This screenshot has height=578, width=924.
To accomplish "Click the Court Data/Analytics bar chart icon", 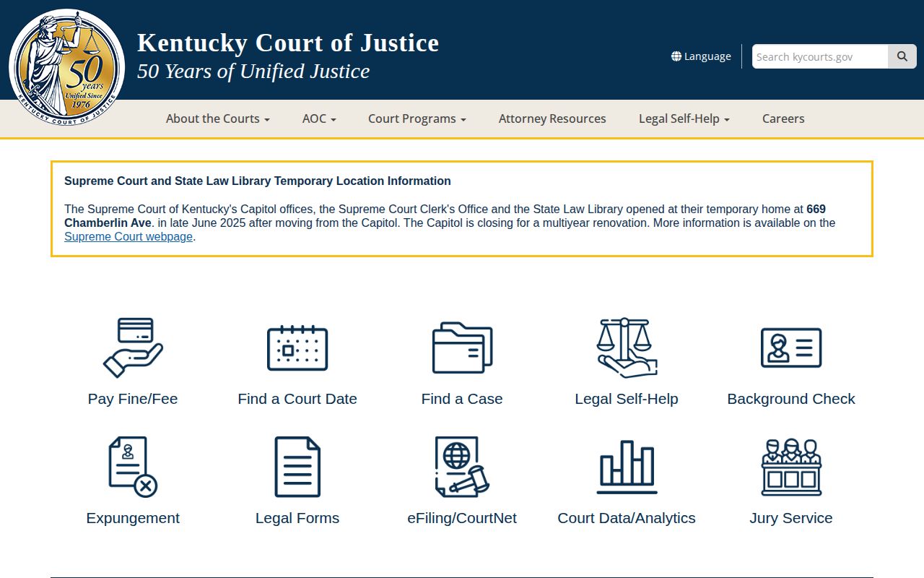I will [627, 467].
